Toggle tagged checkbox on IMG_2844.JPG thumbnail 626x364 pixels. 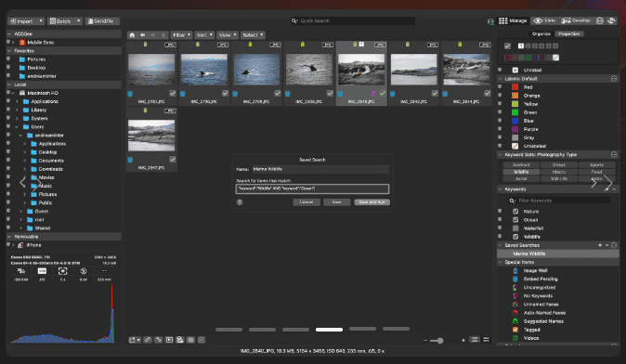[x=488, y=94]
